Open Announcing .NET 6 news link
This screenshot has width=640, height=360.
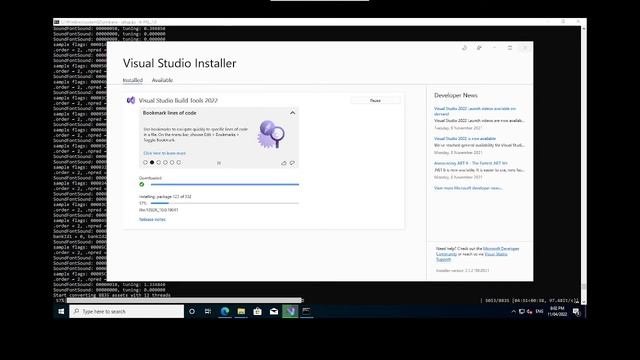pyautogui.click(x=471, y=163)
